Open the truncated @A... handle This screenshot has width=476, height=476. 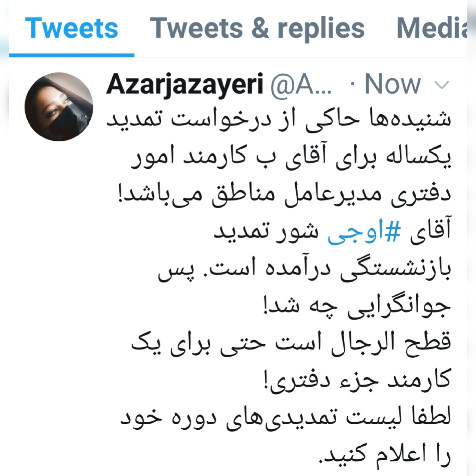tap(301, 85)
